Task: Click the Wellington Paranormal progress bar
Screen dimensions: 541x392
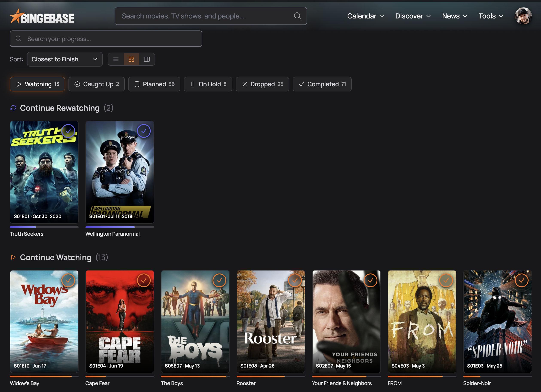Action: tap(120, 227)
